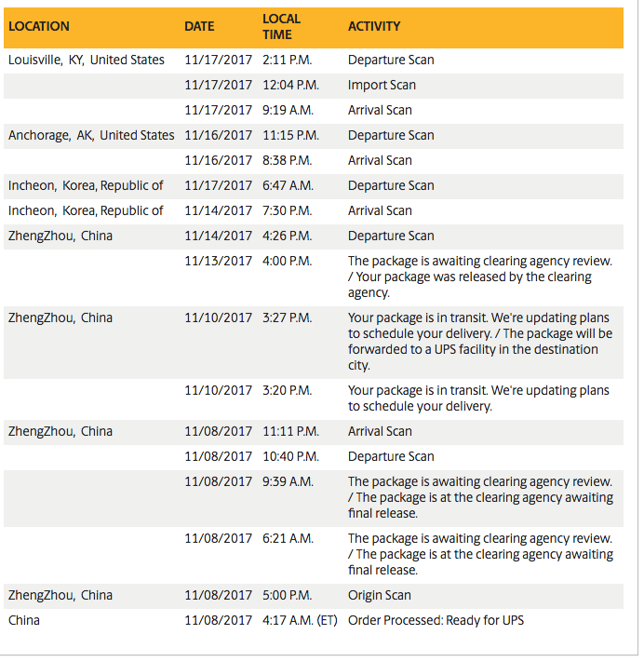Click the 8:38 P.M. time entry
This screenshot has height=662, width=644.
287,160
